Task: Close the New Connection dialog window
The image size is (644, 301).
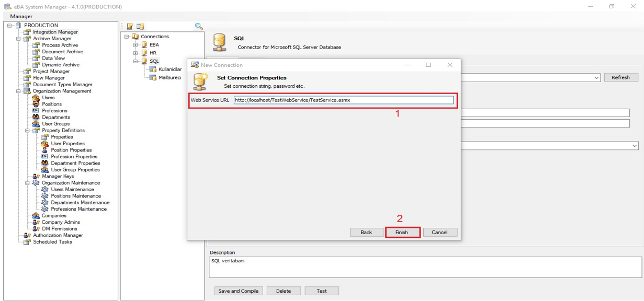Action: click(x=450, y=65)
